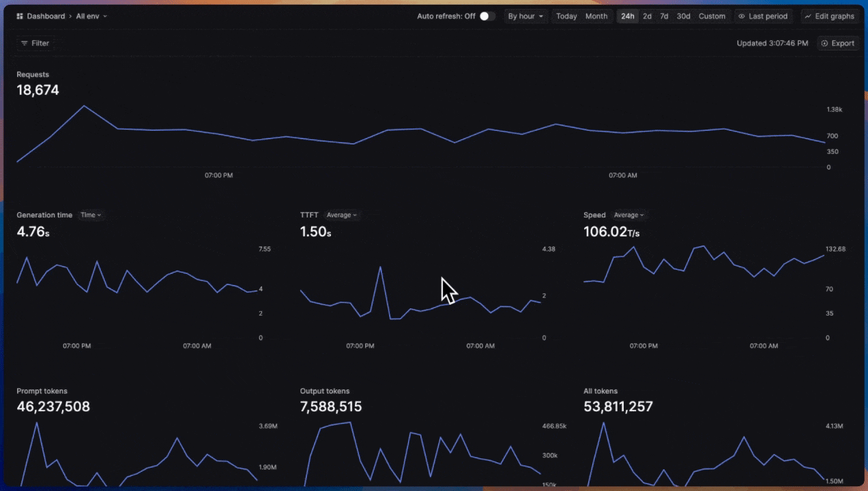This screenshot has width=868, height=491.
Task: Click the All tokens value 53,811,257
Action: click(618, 407)
